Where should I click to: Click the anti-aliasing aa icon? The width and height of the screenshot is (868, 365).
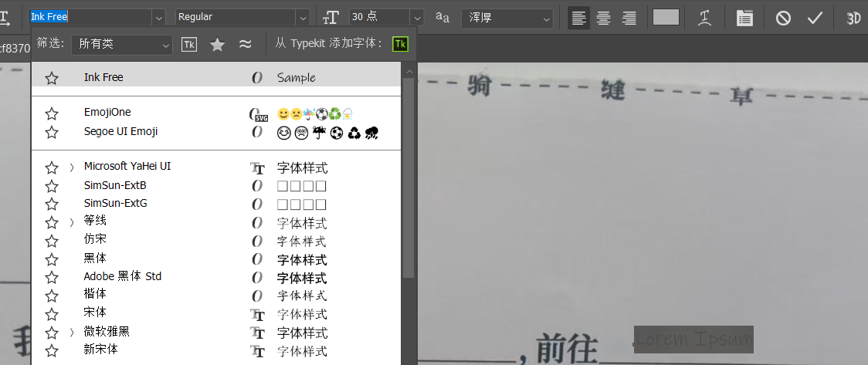442,17
